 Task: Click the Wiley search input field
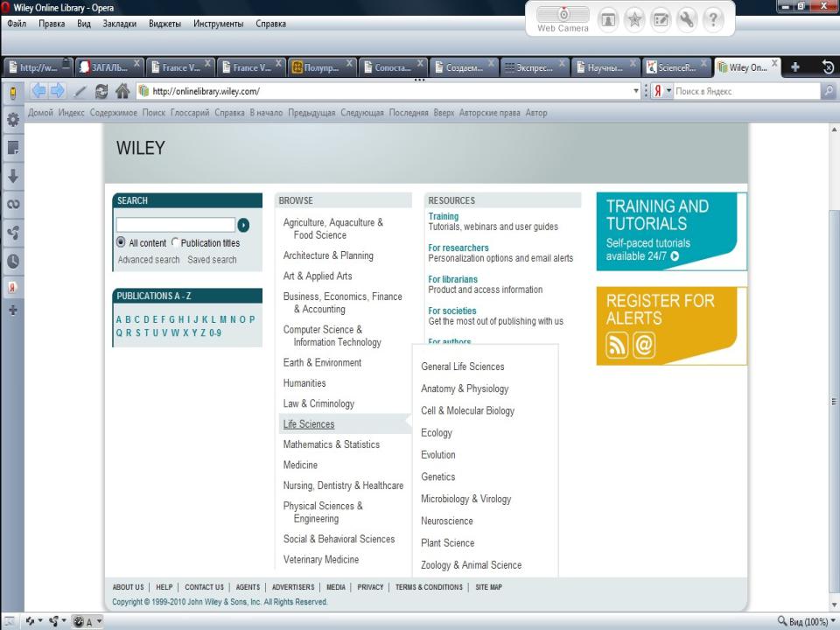176,225
